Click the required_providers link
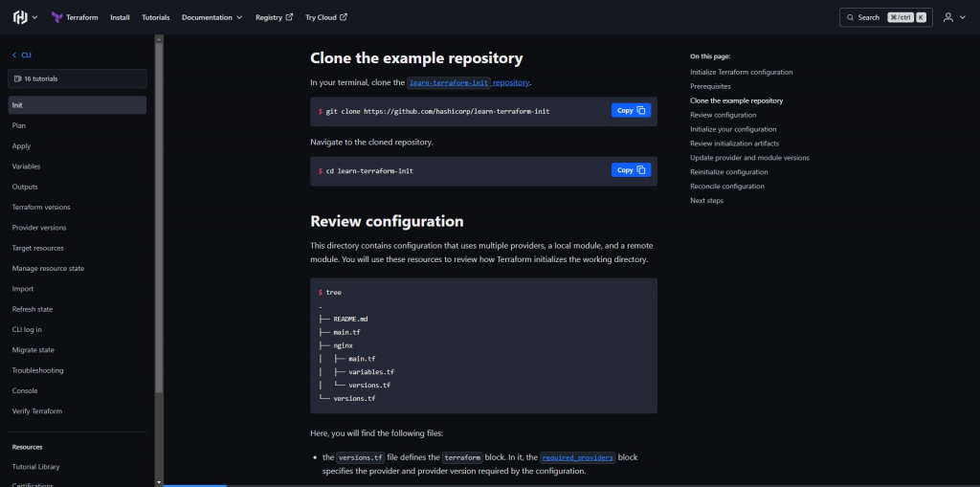Screen dimensions: 980x487 [578, 457]
